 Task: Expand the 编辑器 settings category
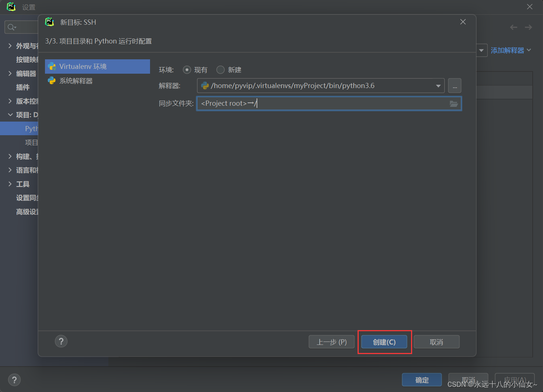(10, 73)
